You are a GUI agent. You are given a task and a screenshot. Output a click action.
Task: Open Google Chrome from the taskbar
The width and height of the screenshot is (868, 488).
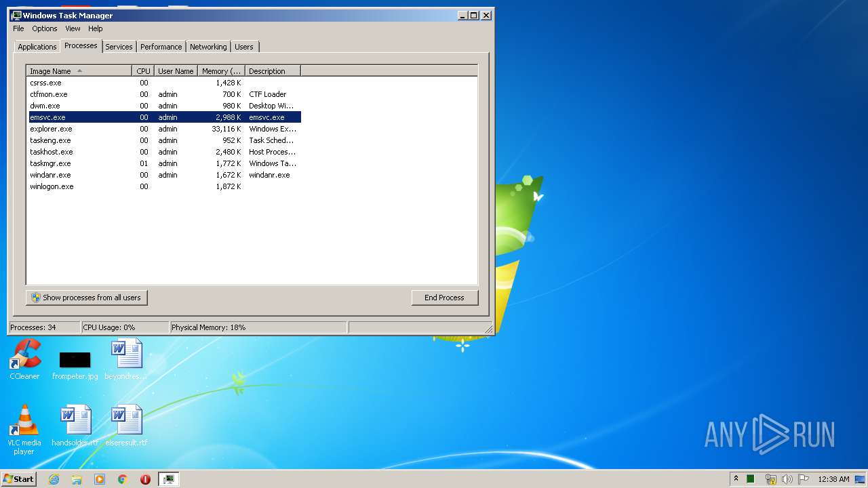click(x=122, y=479)
